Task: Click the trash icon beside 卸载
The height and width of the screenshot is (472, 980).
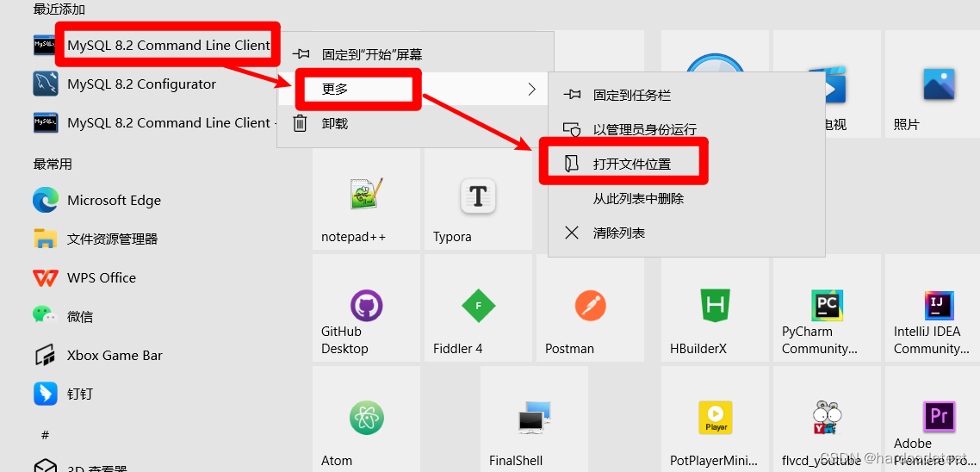Action: 300,123
